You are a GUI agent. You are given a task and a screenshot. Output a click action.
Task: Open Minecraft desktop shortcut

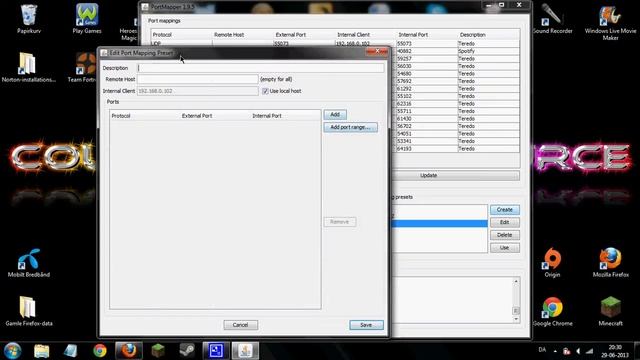610,311
